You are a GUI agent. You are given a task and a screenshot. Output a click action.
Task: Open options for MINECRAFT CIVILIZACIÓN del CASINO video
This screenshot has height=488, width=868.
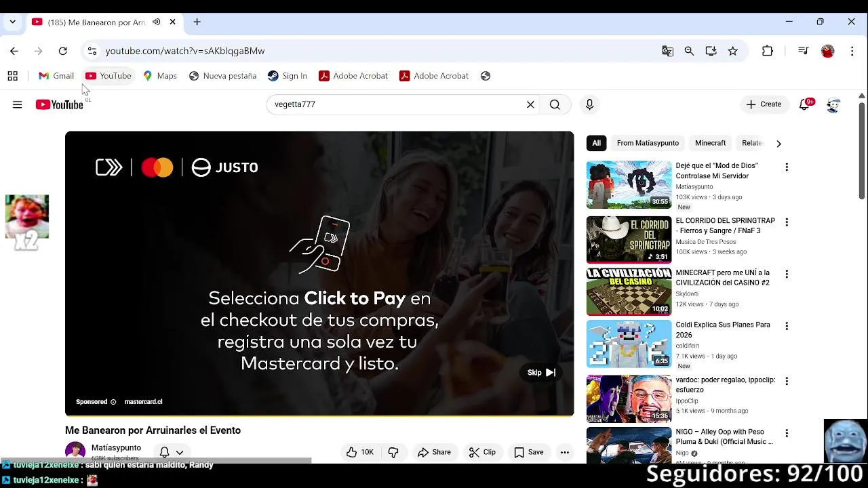787,274
